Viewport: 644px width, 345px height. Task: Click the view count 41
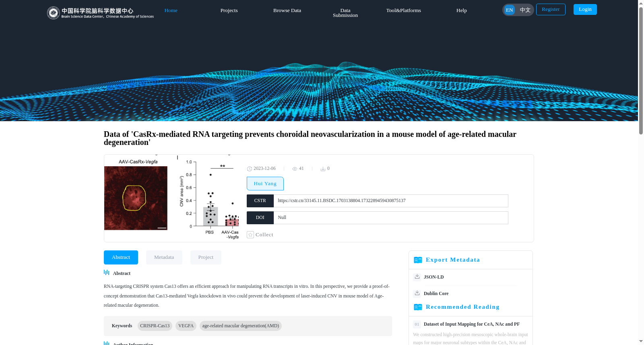(x=301, y=169)
